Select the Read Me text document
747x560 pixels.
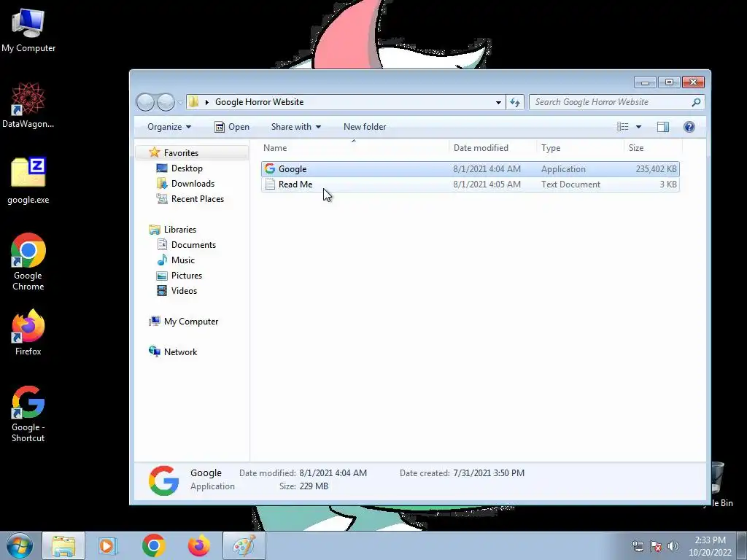[470, 184]
